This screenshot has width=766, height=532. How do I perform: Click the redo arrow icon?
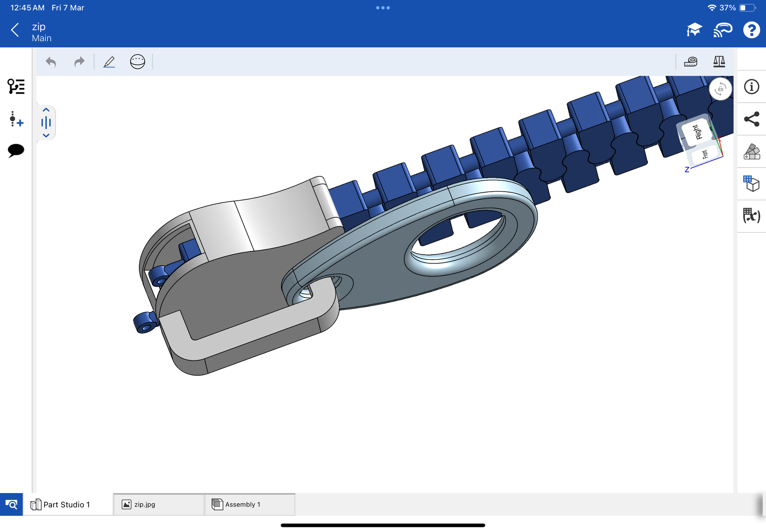79,62
